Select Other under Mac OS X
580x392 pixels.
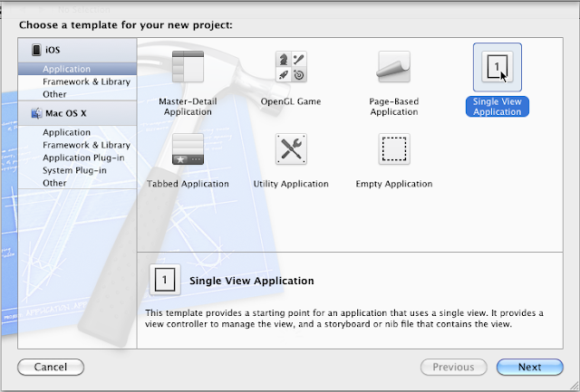(x=77, y=183)
